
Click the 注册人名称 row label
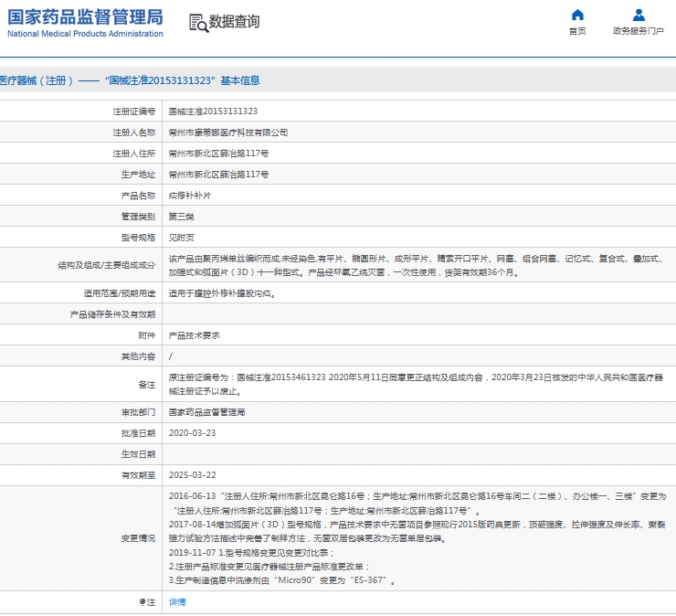[x=134, y=133]
